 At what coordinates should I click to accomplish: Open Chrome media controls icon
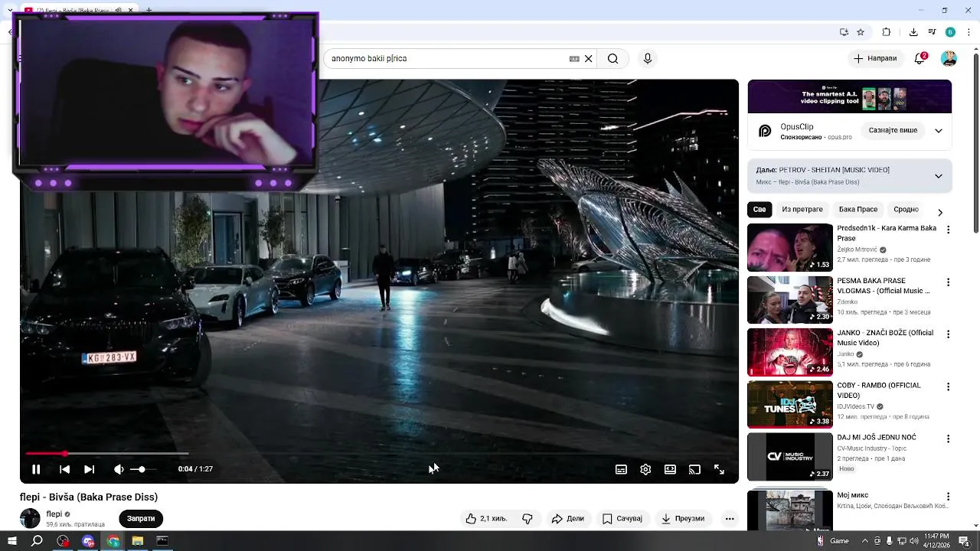[x=932, y=32]
